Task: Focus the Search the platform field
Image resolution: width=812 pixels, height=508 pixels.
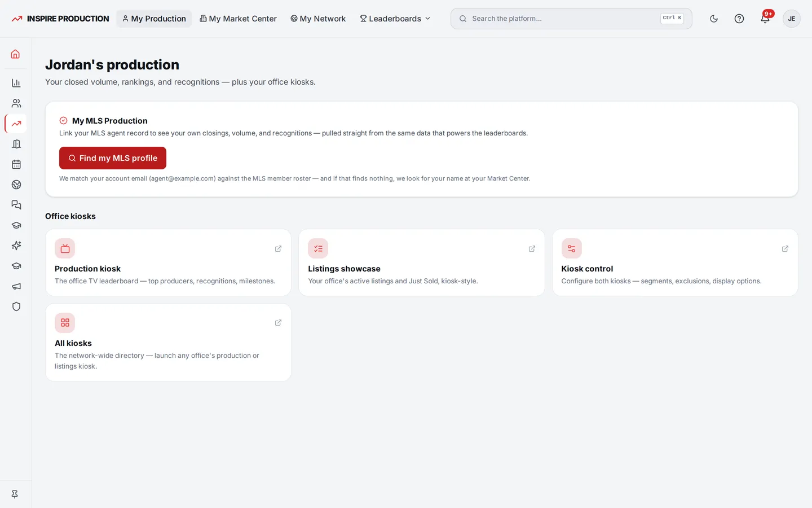Action: click(x=571, y=19)
